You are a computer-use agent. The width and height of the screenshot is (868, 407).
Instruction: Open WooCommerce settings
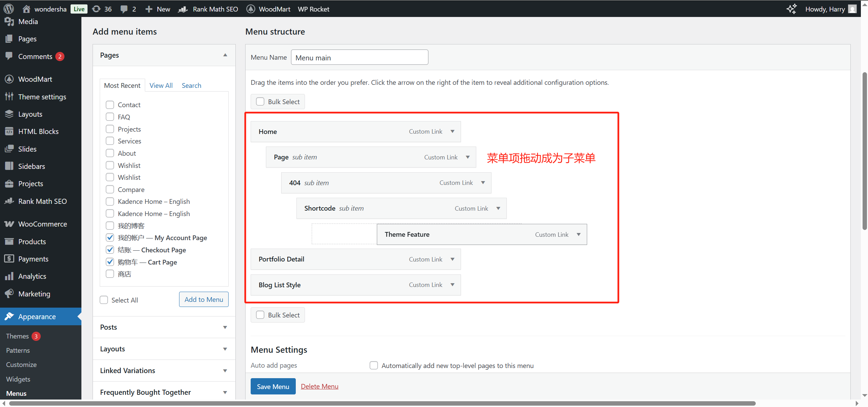coord(42,224)
